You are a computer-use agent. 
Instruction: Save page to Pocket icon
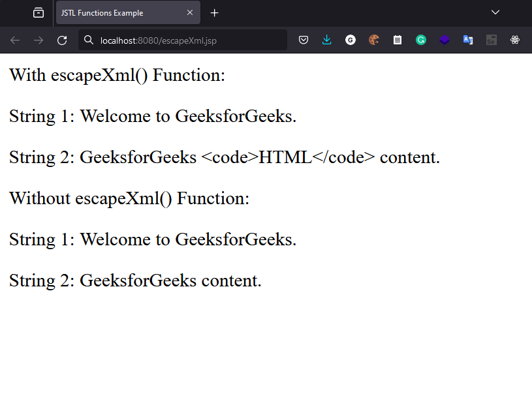click(x=304, y=40)
